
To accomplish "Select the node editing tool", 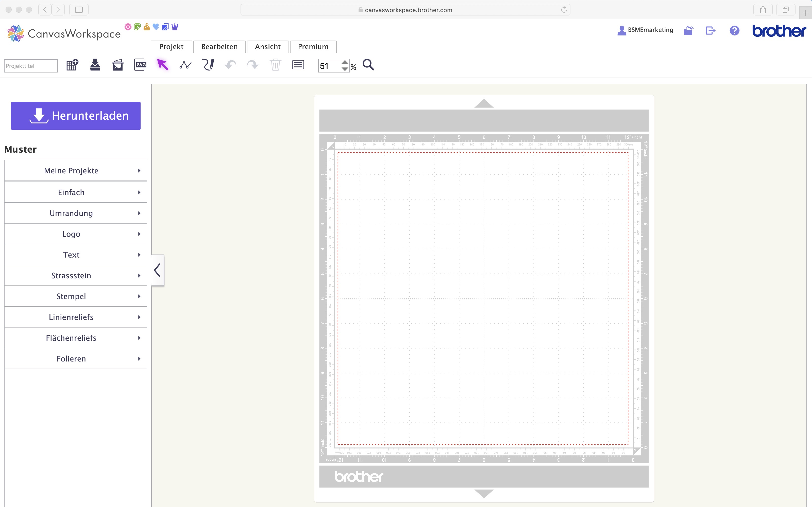I will (x=185, y=65).
